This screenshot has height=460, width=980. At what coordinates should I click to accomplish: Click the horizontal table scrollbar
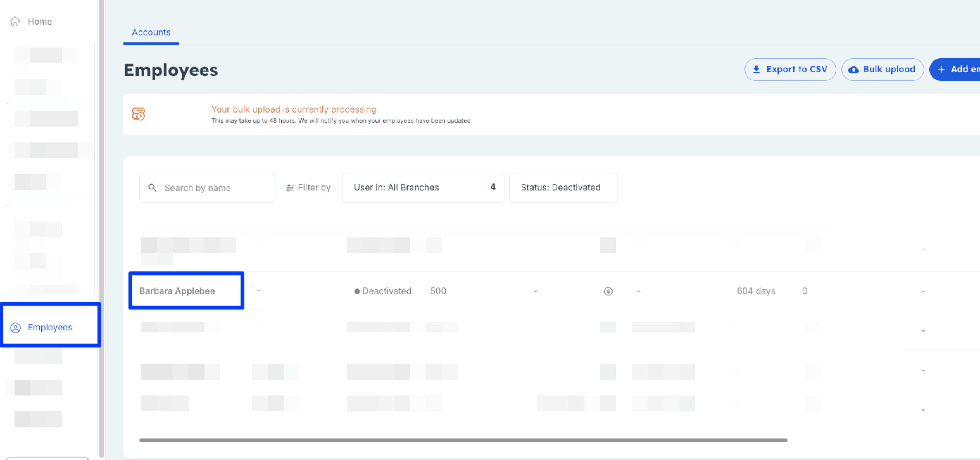pyautogui.click(x=463, y=440)
